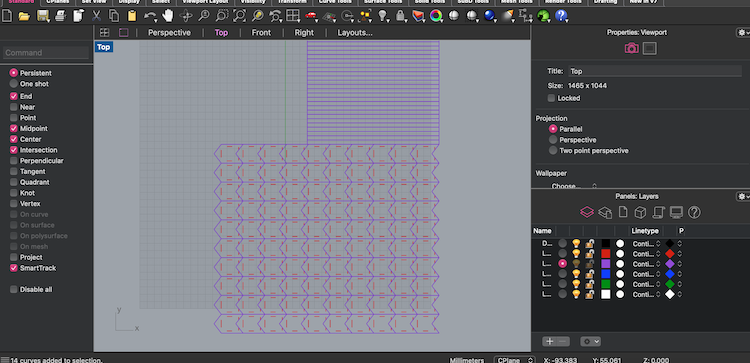The height and width of the screenshot is (363, 750).
Task: Open print color stepper for green layer
Action: pyautogui.click(x=680, y=284)
